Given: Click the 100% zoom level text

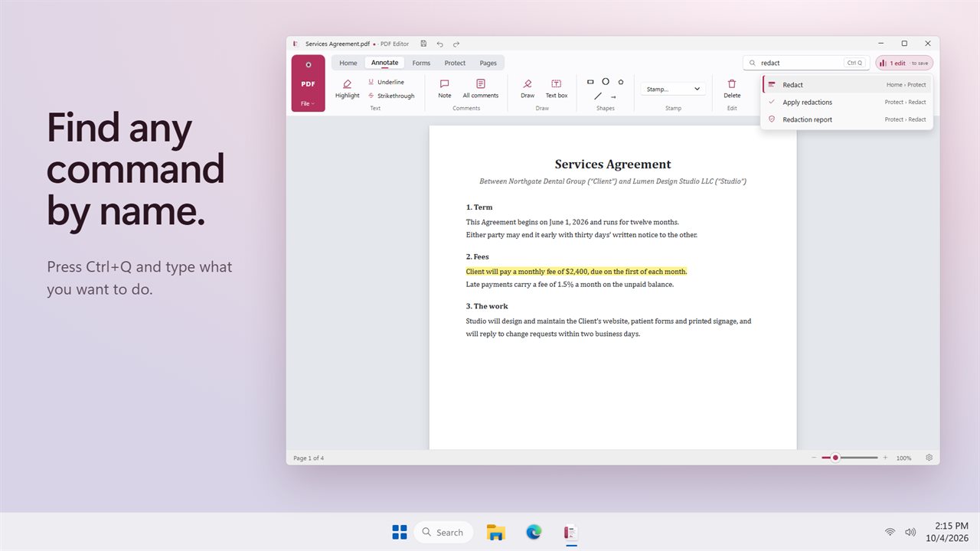Looking at the screenshot, I should point(904,458).
